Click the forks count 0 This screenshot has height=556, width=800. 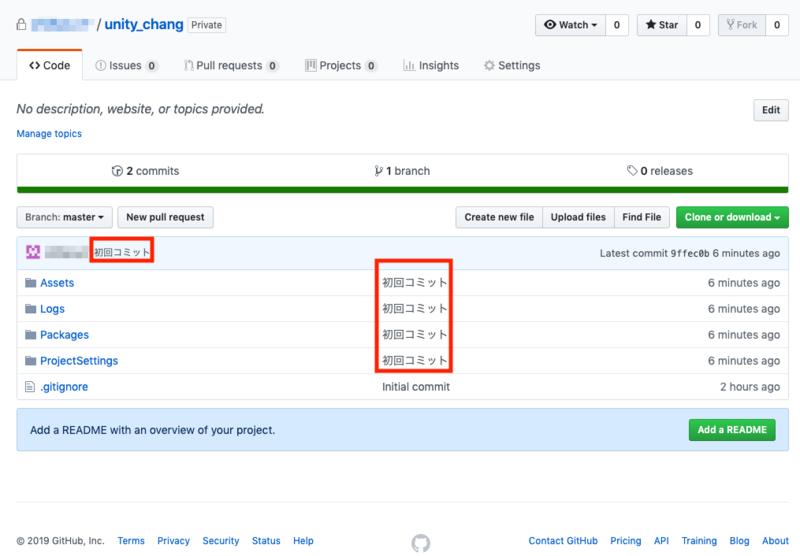[777, 25]
